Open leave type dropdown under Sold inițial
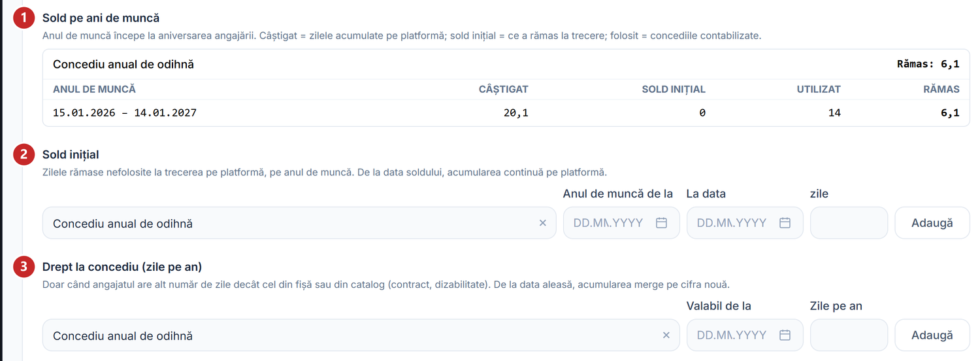Screen dimensions: 980x361 click(x=299, y=223)
